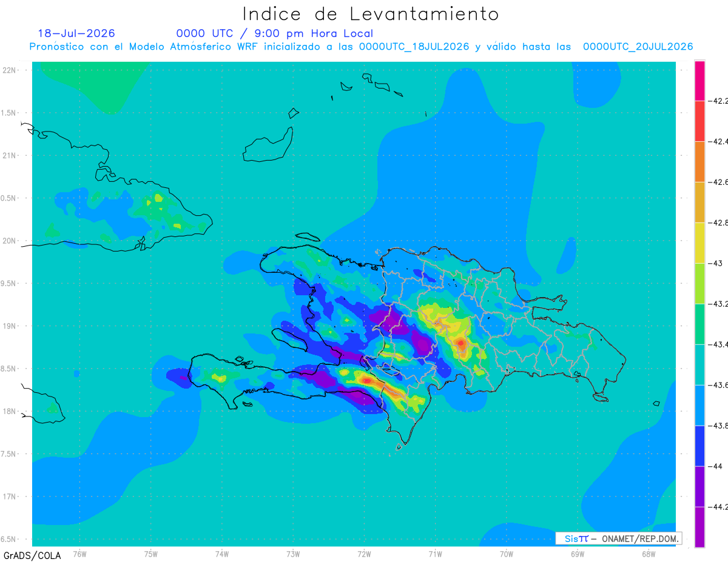The height and width of the screenshot is (562, 728).
Task: Click "0000 UTC / 9:00 pm Hora Local"
Action: (x=275, y=33)
